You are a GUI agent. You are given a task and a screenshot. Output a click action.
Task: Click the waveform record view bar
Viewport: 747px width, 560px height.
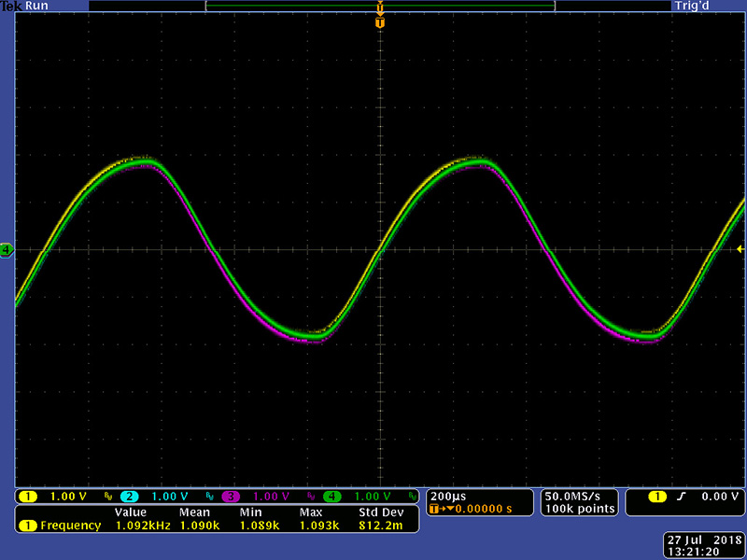[x=379, y=6]
